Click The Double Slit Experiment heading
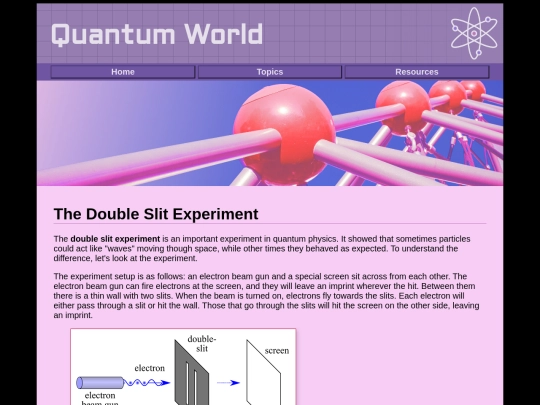Image resolution: width=540 pixels, height=405 pixels. pos(156,214)
